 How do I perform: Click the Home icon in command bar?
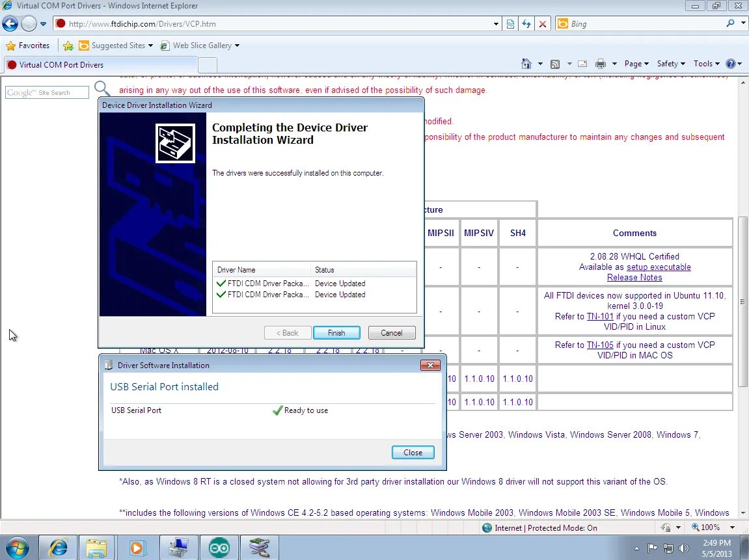pyautogui.click(x=526, y=64)
